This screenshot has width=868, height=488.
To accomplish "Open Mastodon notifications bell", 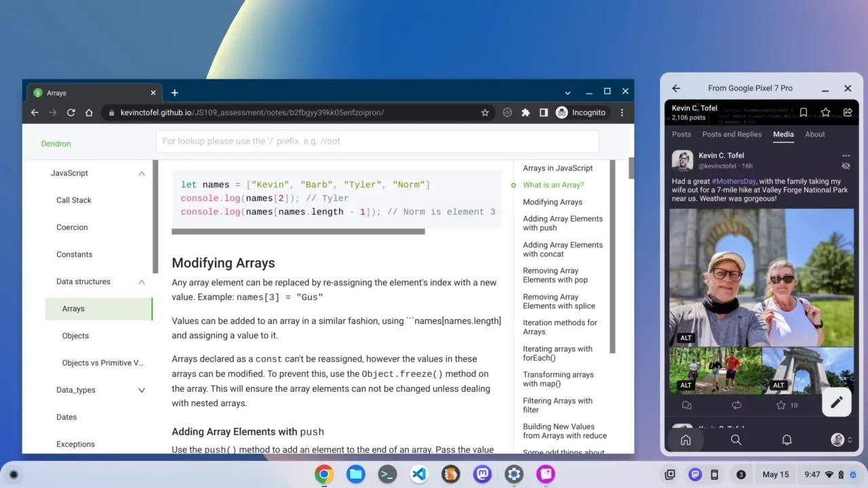I will [x=787, y=440].
